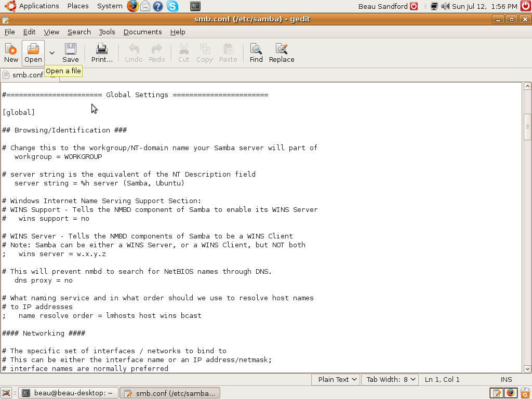Open trash icon in bottom panel
Image resolution: width=532 pixels, height=399 pixels.
tap(525, 393)
